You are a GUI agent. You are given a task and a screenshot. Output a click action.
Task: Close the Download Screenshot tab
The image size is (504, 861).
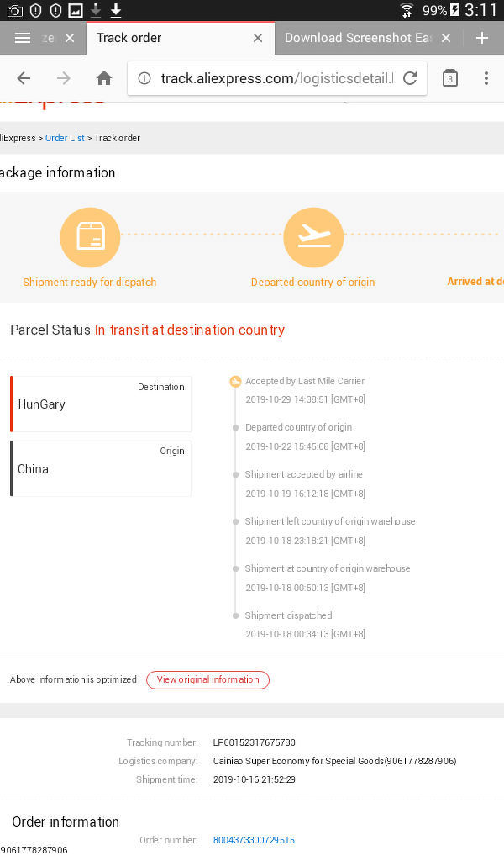[446, 38]
